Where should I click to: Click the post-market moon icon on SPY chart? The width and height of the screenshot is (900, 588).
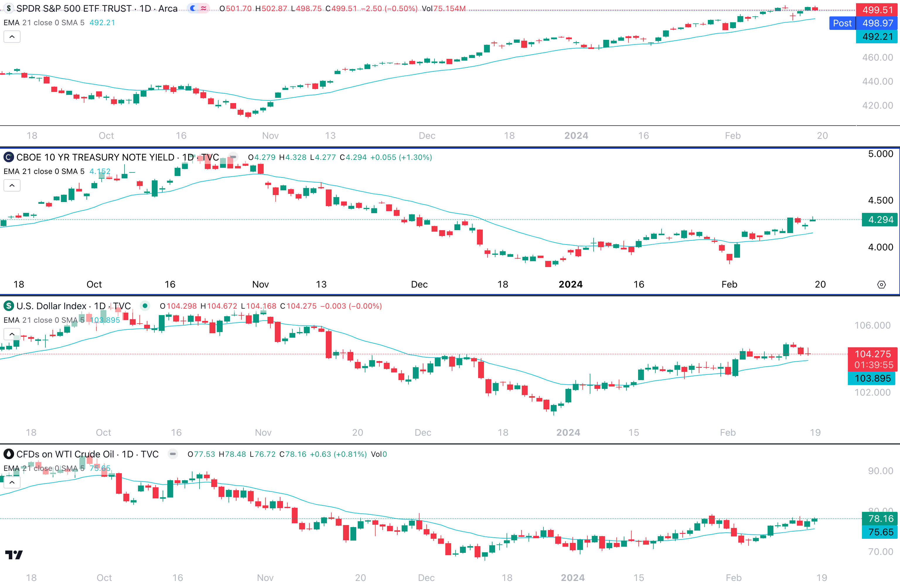193,8
